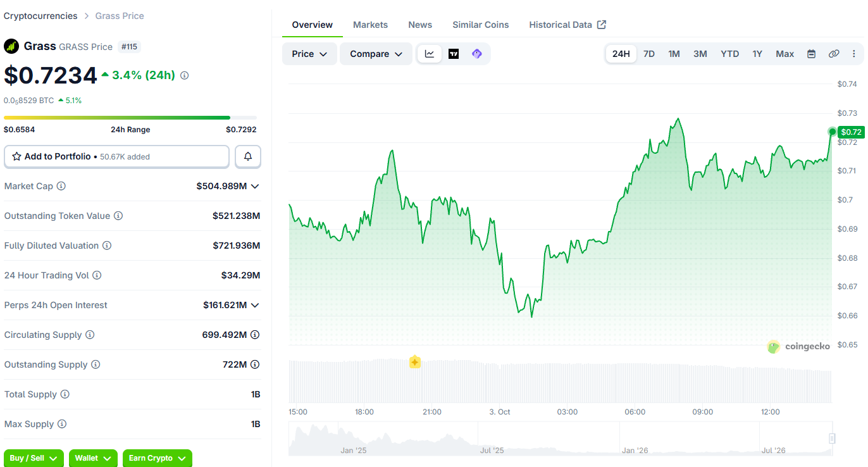The height and width of the screenshot is (467, 868).
Task: Go to Cryptocurrencies breadcrumb link
Action: (40, 16)
